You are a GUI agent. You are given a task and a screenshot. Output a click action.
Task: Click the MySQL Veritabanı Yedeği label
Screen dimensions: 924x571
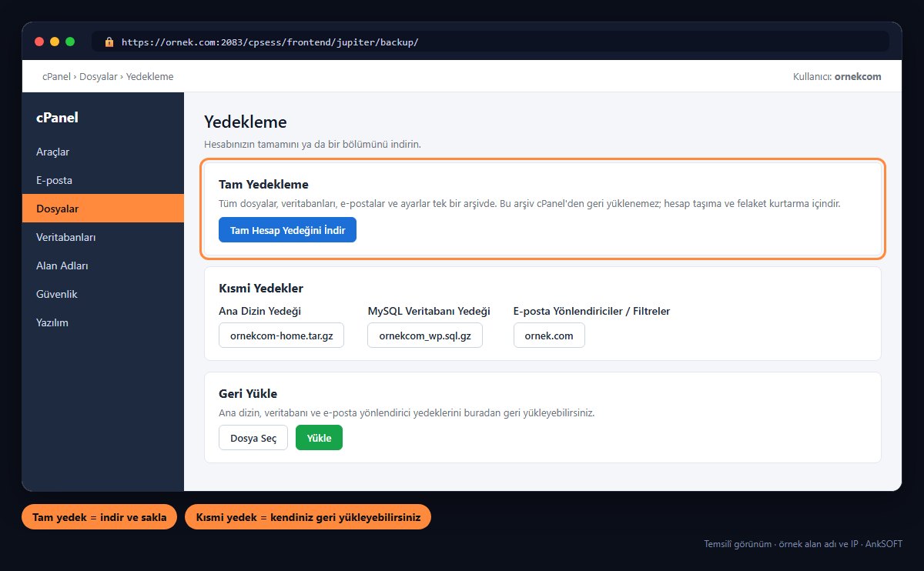click(x=429, y=311)
